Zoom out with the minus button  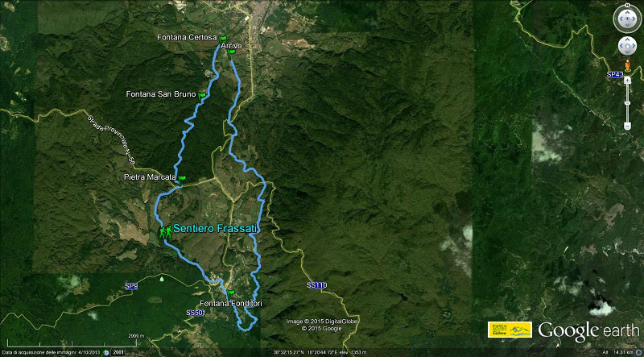(628, 127)
